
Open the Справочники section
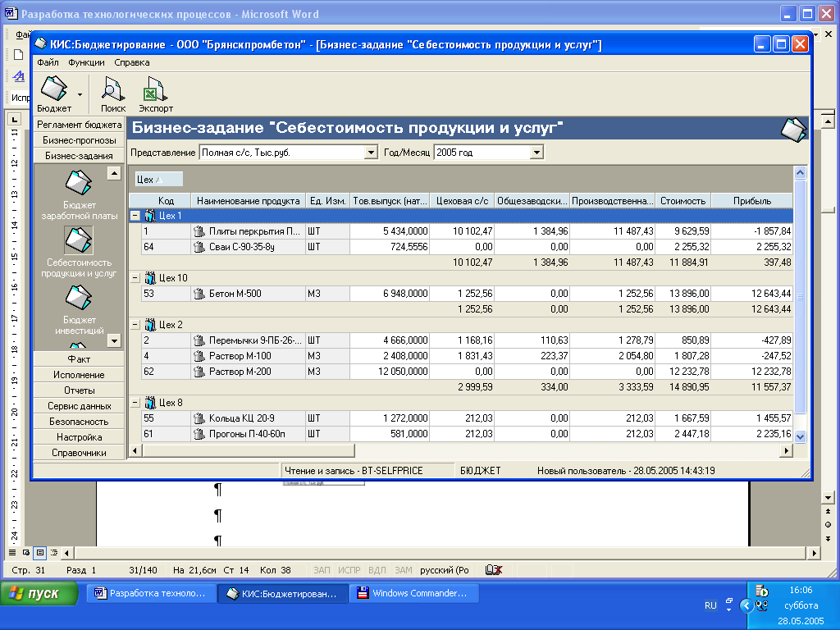point(80,453)
